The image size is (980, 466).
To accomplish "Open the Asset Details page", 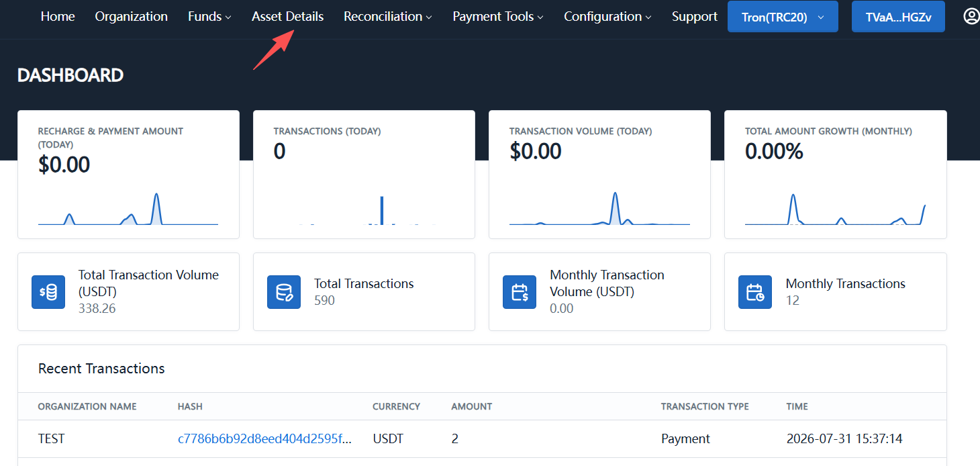I will pos(287,16).
